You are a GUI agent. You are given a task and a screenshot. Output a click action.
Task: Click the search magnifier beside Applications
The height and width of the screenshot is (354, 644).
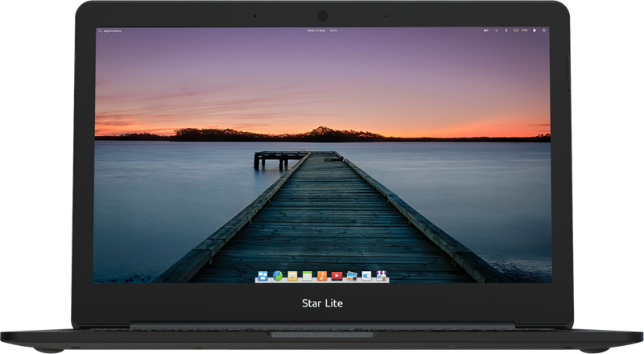click(x=100, y=31)
